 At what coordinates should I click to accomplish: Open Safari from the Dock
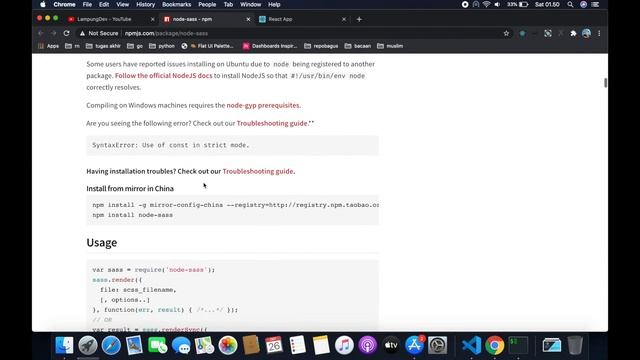click(x=111, y=345)
